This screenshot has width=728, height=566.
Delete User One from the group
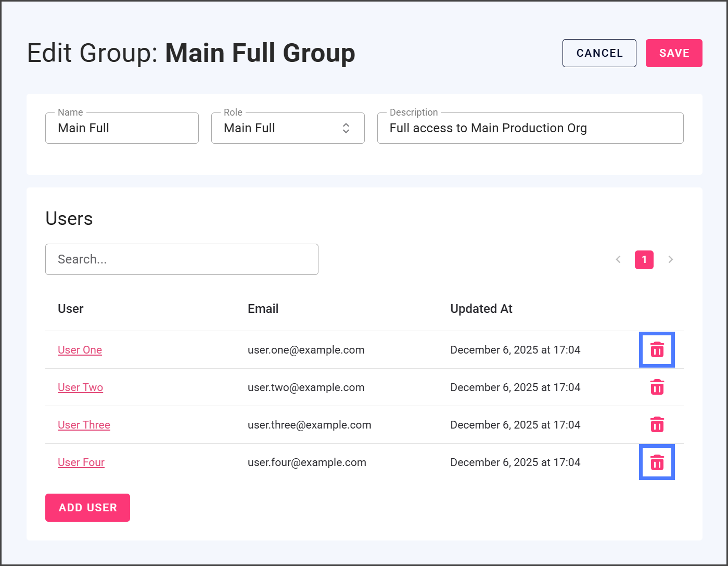point(657,350)
